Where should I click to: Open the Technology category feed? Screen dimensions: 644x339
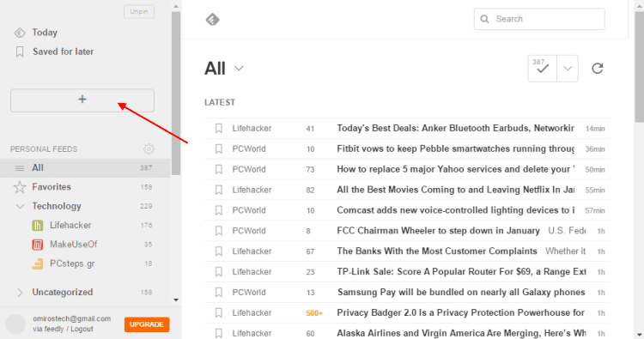[57, 206]
